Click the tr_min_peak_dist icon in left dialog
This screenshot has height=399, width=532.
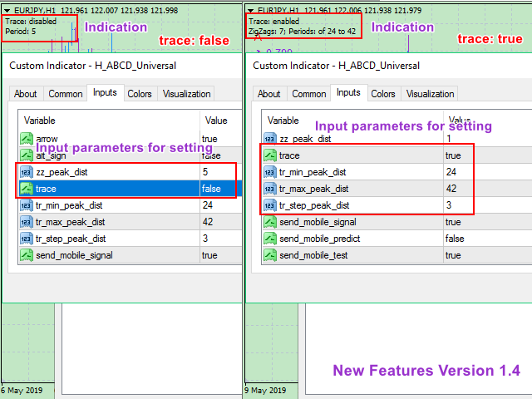pyautogui.click(x=27, y=205)
